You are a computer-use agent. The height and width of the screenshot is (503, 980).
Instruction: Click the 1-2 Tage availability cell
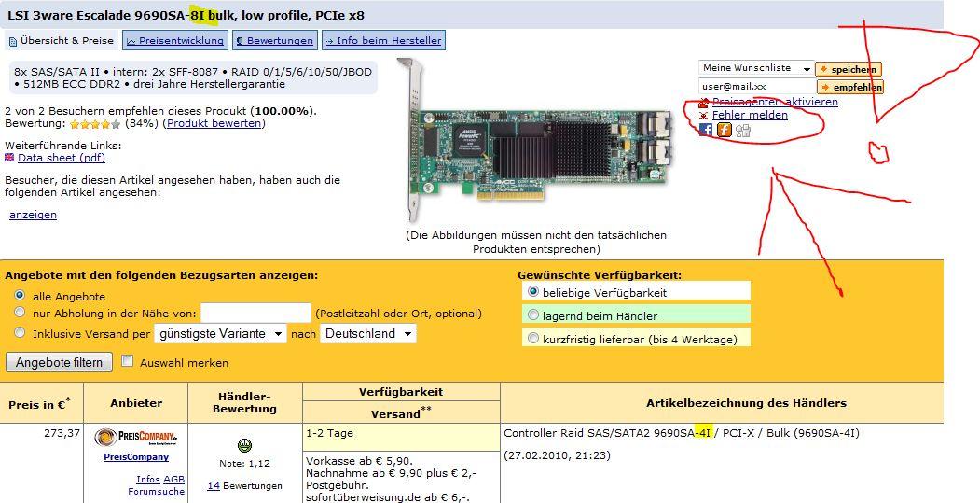click(x=401, y=438)
